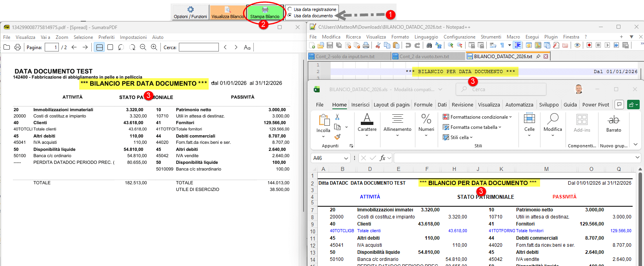Expand the Excel formula bar
Image resolution: width=644 pixels, height=266 pixels.
(x=637, y=158)
